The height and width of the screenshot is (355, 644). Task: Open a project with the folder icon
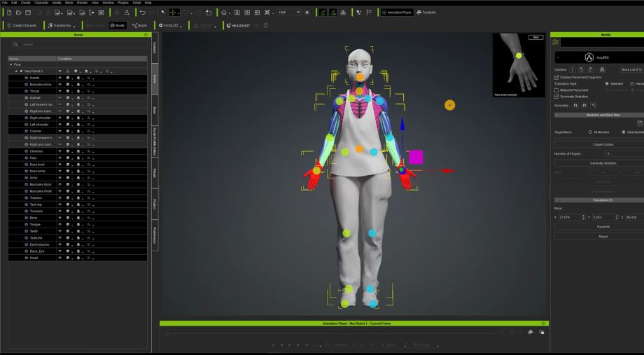18,13
